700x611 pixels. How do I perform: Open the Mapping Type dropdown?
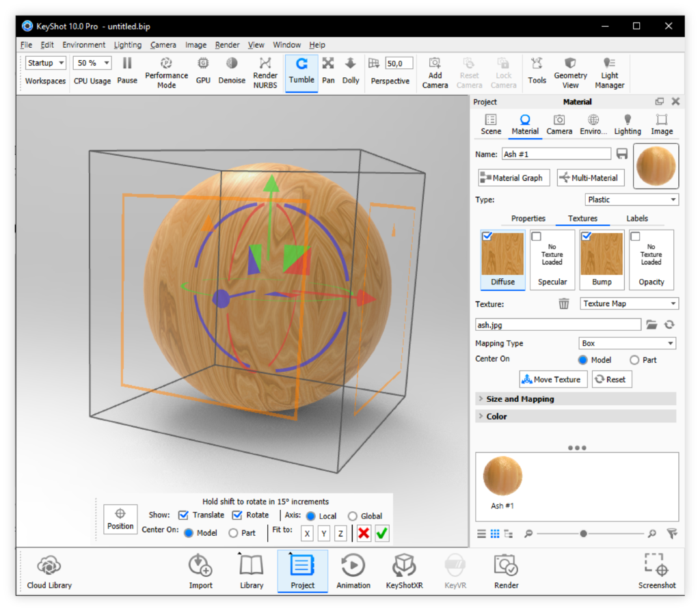coord(628,344)
